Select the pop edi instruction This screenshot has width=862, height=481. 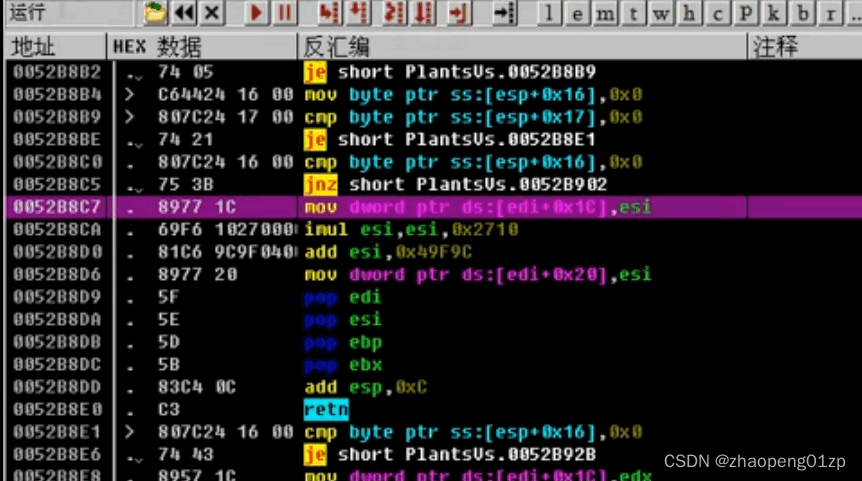[x=342, y=297]
